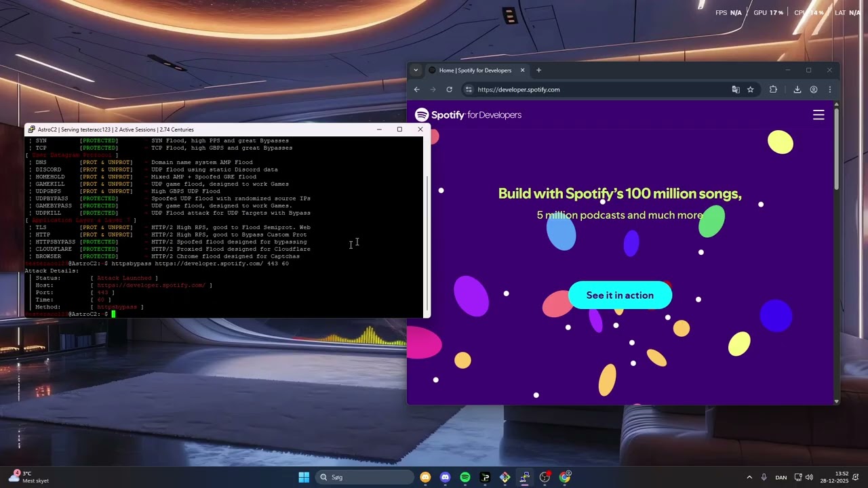Click the taskbar search box Søg
The image size is (868, 488).
(x=365, y=477)
